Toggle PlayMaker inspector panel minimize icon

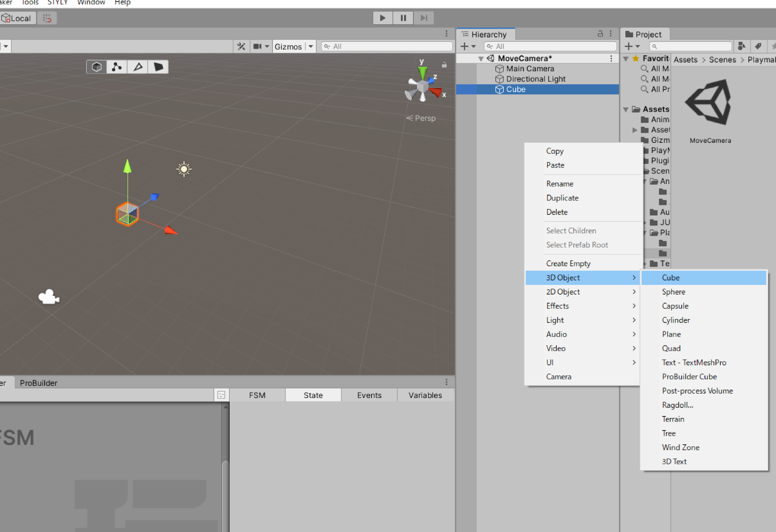point(221,395)
